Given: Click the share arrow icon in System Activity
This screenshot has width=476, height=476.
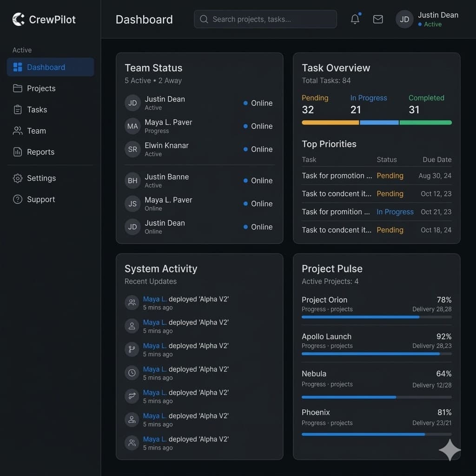Looking at the screenshot, I should point(132,396).
